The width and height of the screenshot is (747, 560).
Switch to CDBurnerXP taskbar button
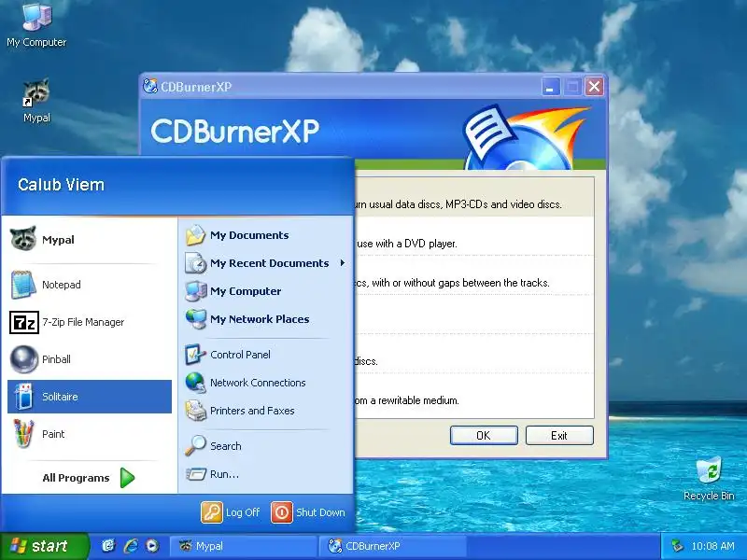(392, 546)
